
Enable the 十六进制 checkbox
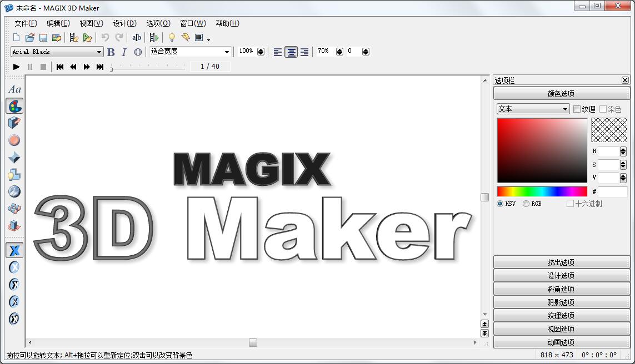tap(570, 204)
